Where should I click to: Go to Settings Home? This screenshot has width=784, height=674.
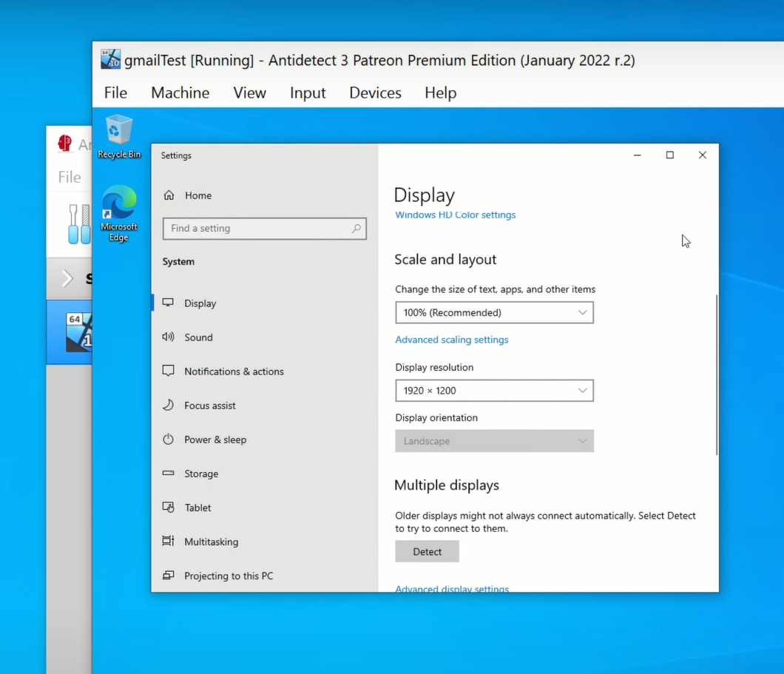coord(264,195)
